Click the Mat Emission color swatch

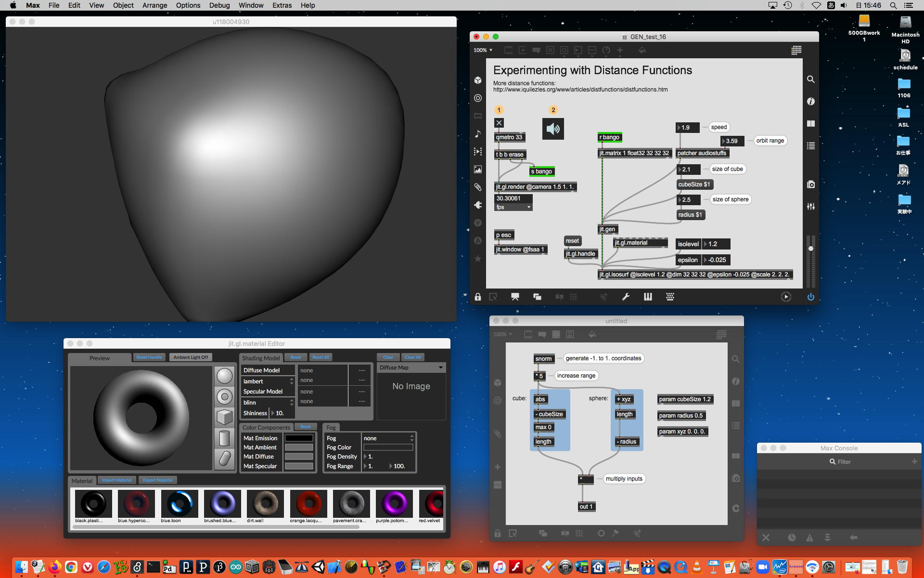(299, 438)
